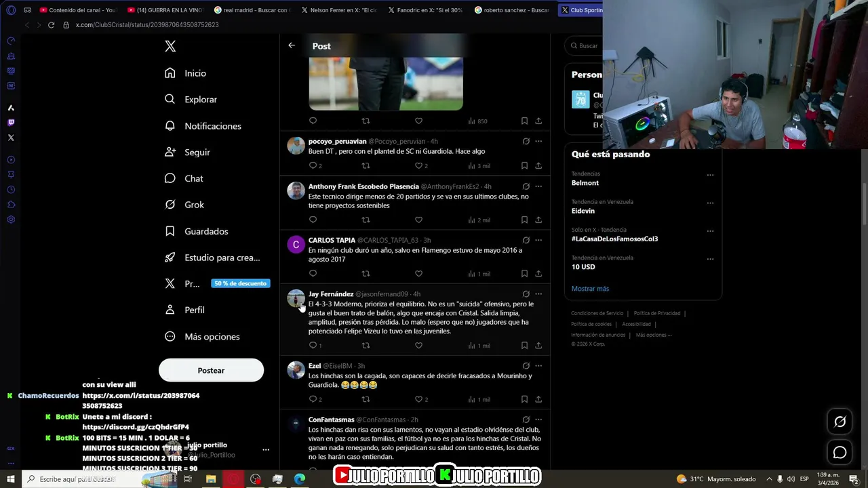Open Grok floating button
The image size is (868, 488).
840,422
